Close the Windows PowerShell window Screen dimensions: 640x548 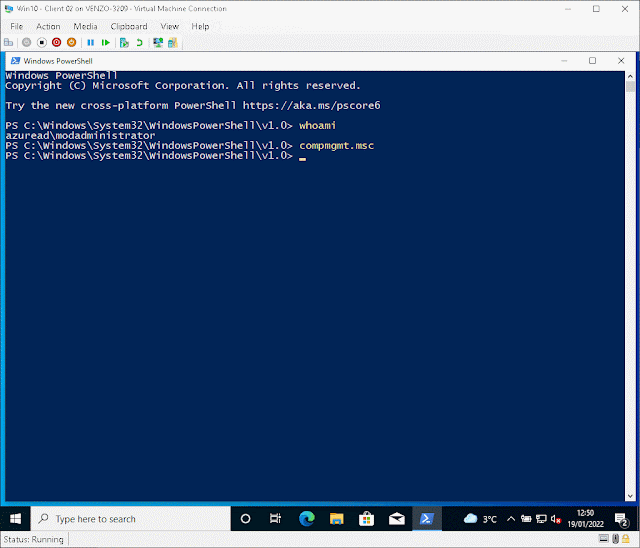coord(621,61)
